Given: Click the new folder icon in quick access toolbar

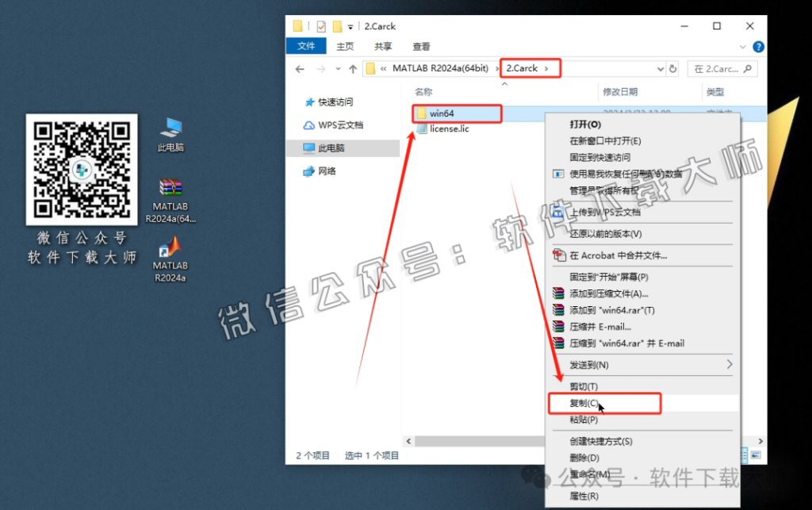Looking at the screenshot, I should pyautogui.click(x=337, y=25).
